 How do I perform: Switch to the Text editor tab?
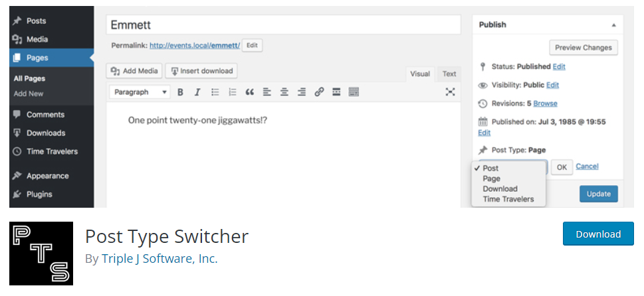click(449, 74)
